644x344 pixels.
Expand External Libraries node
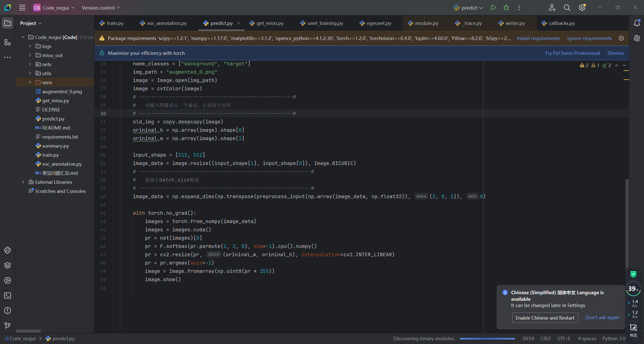[x=23, y=182]
